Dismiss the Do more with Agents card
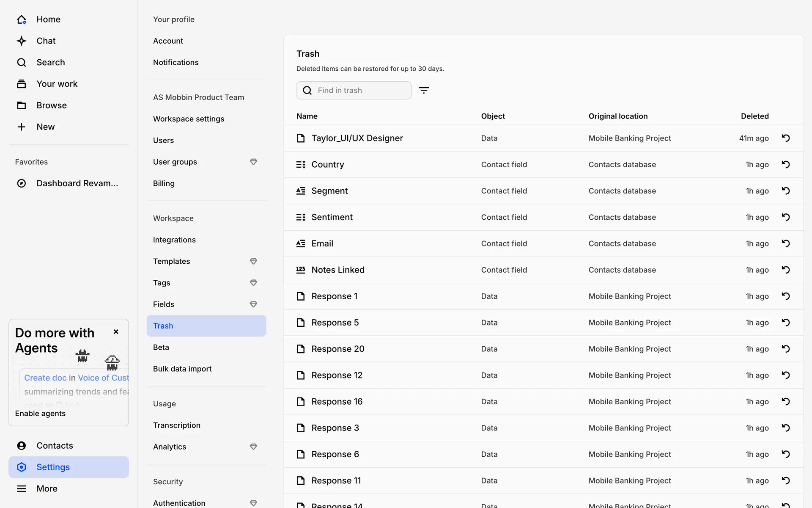 116,332
